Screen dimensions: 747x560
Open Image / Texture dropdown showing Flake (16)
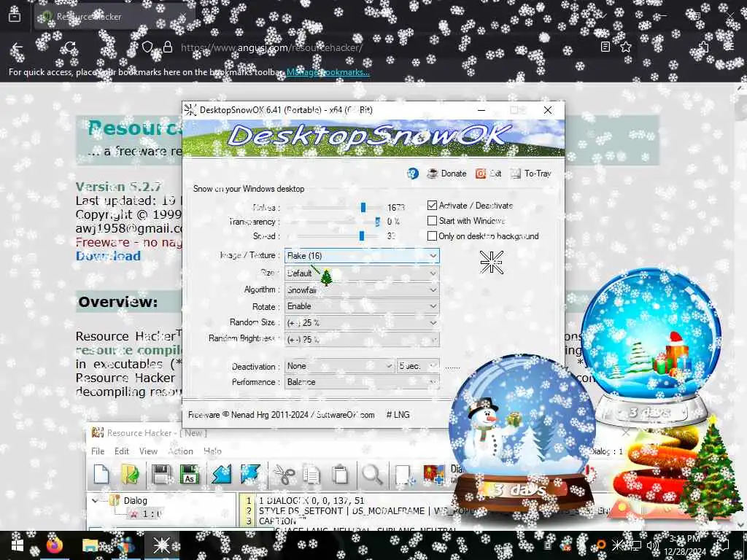362,256
